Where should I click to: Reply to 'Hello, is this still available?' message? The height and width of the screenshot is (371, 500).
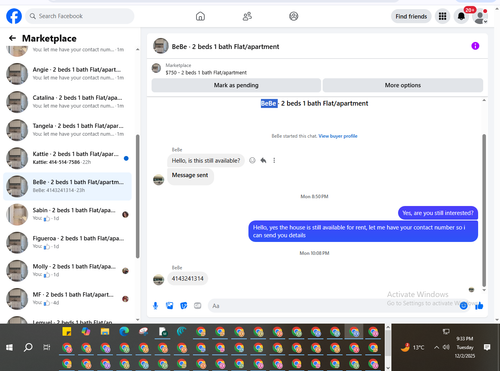[263, 160]
